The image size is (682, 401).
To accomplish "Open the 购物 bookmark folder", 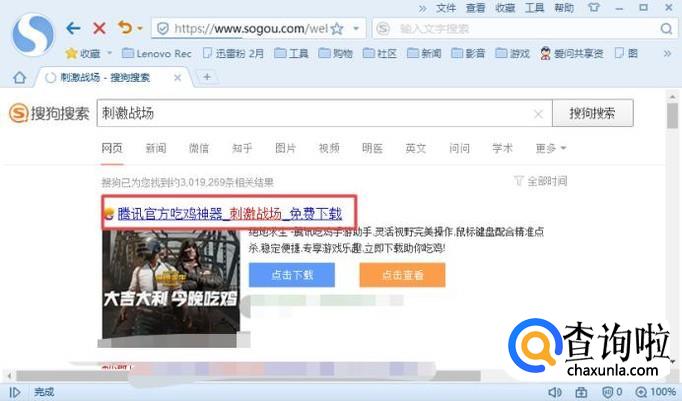I will [335, 53].
